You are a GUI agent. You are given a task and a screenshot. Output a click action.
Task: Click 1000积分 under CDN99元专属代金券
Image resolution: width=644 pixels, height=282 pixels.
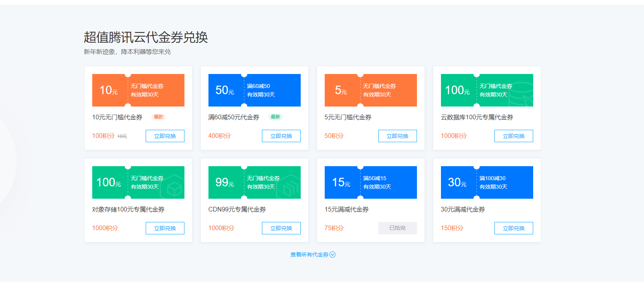pos(221,228)
